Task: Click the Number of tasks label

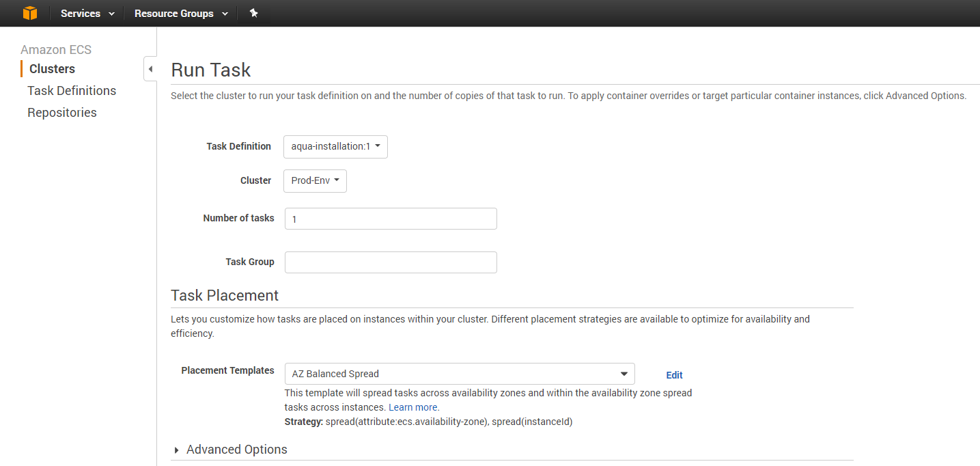Action: pyautogui.click(x=239, y=218)
